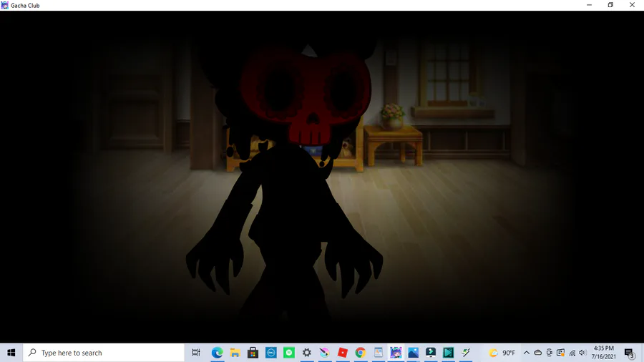Open the document app icon beside Chrome
644x362 pixels.
click(379, 353)
